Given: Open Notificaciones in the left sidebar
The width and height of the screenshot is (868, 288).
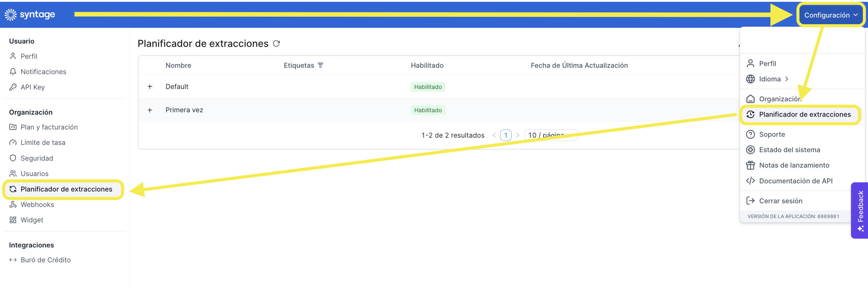Looking at the screenshot, I should [43, 72].
